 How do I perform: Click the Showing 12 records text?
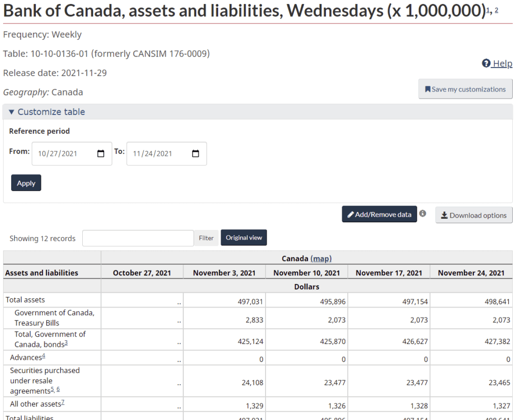pos(42,238)
